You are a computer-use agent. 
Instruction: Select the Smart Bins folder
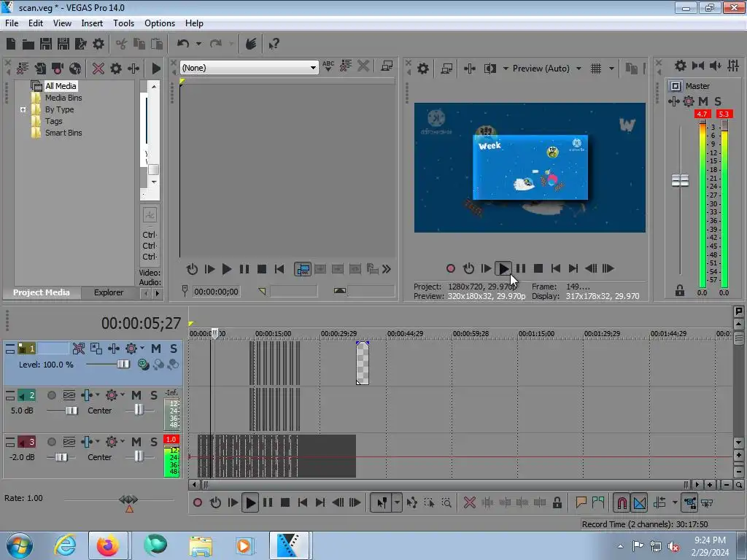tap(63, 133)
